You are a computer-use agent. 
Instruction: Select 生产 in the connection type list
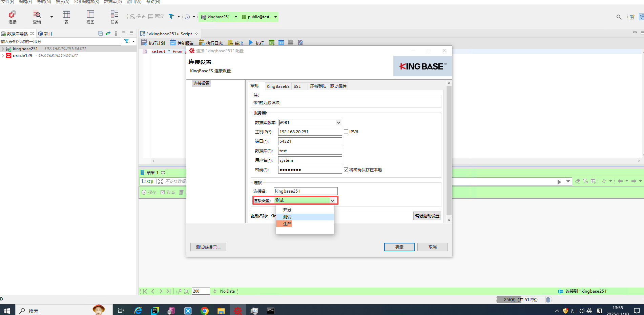[287, 224]
